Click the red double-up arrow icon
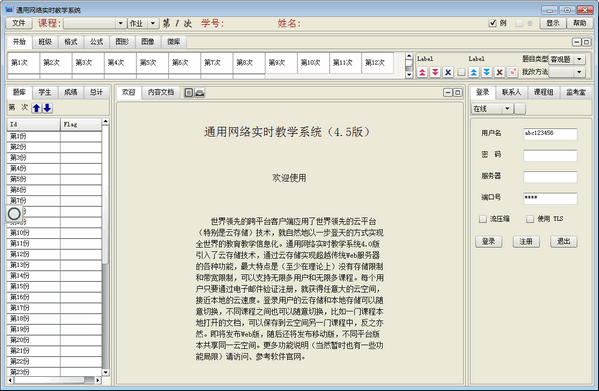Image resolution: width=599 pixels, height=391 pixels. click(x=422, y=72)
